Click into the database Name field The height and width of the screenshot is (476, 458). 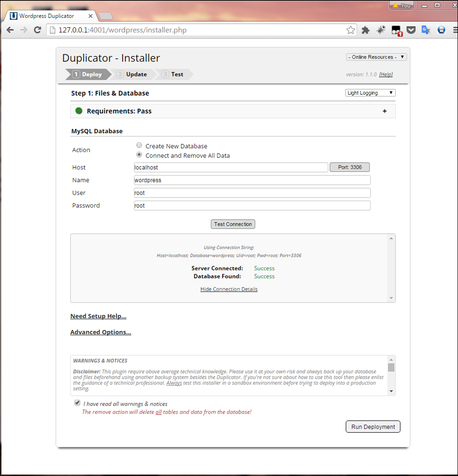(252, 180)
